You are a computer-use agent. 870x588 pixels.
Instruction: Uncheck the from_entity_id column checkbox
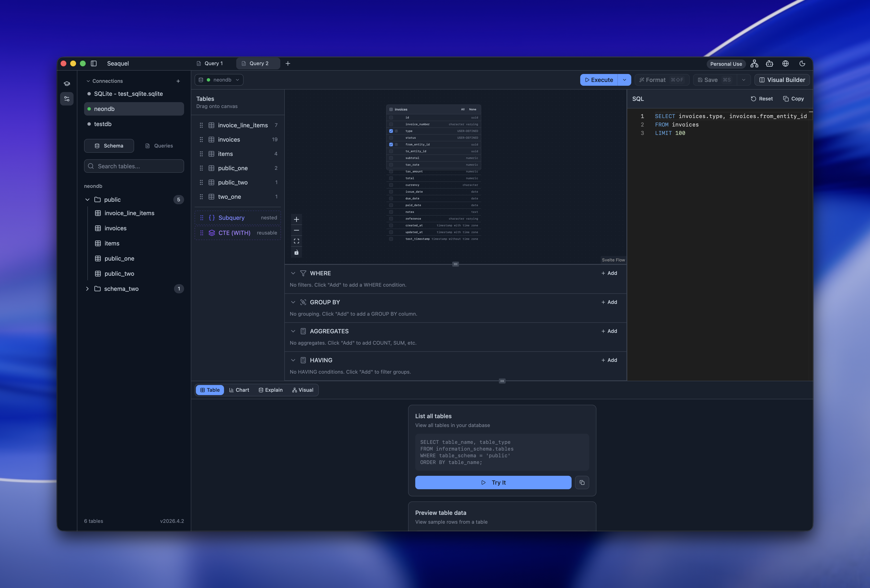point(391,144)
